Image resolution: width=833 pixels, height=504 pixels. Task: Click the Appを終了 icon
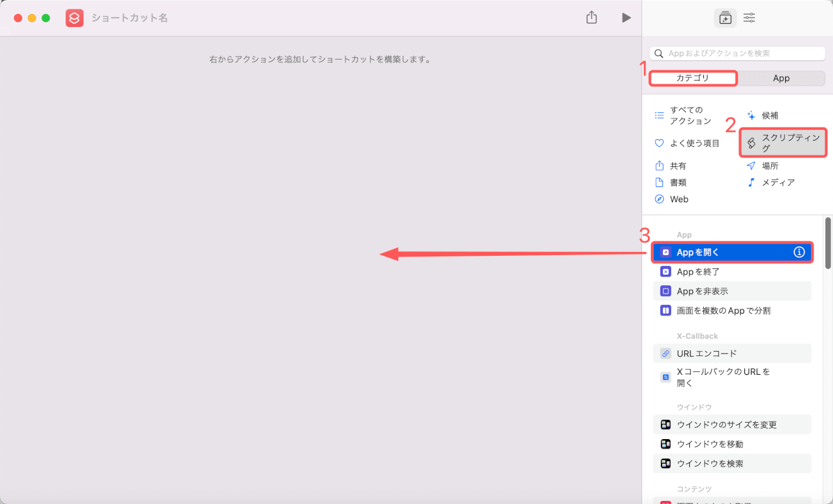[x=665, y=272]
